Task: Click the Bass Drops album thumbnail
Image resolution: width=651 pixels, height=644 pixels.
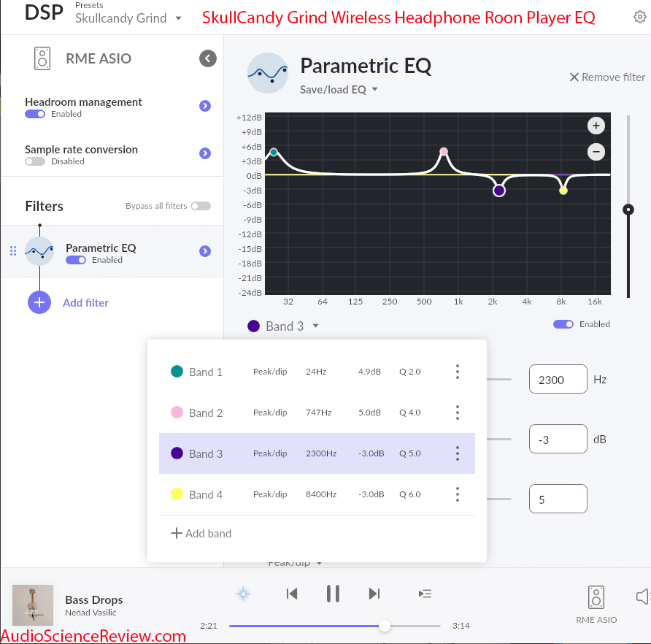Action: pyautogui.click(x=33, y=605)
